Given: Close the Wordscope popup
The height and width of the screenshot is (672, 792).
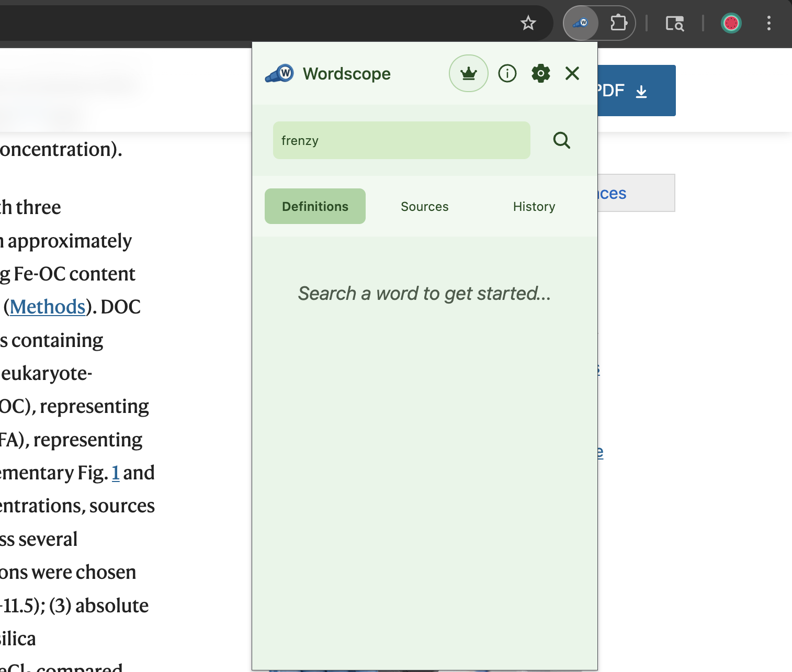Looking at the screenshot, I should pyautogui.click(x=572, y=73).
